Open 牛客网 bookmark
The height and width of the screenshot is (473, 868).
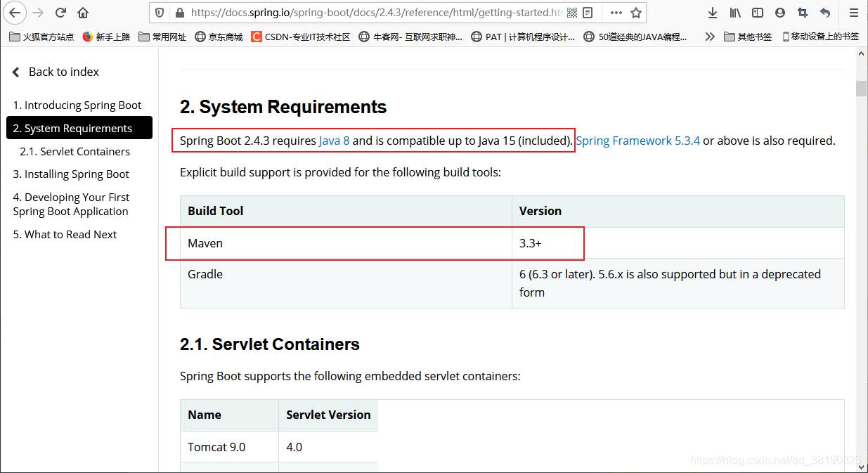click(x=410, y=37)
